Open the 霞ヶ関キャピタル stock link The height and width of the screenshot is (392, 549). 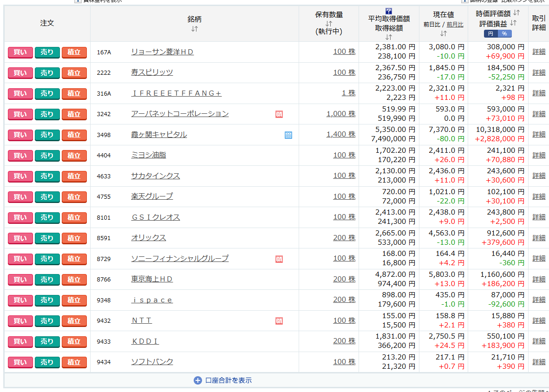coord(159,134)
